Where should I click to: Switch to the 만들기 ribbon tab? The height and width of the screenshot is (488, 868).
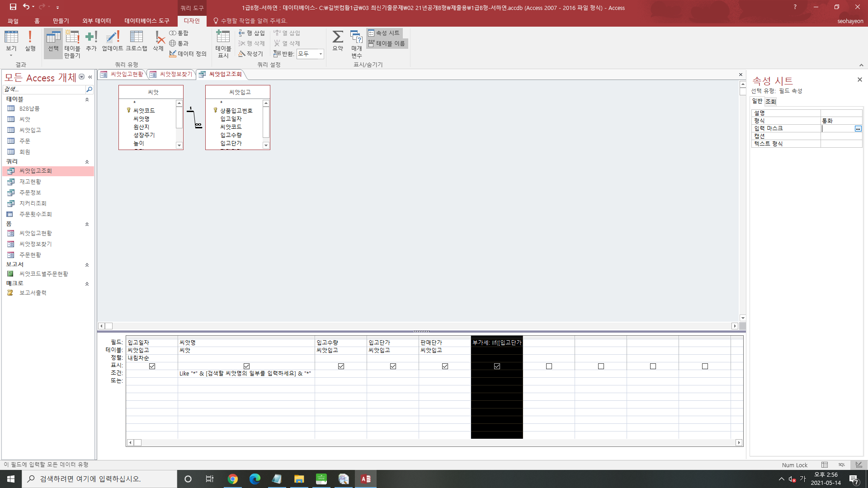(x=61, y=21)
